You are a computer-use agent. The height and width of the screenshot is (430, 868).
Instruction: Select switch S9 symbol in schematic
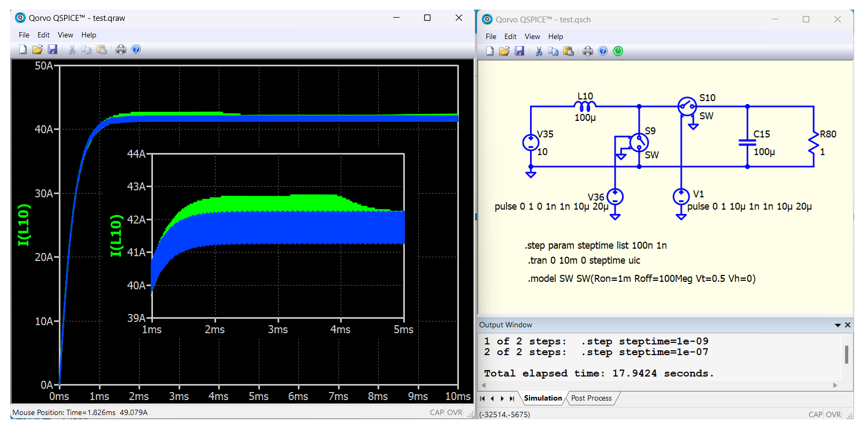click(639, 142)
